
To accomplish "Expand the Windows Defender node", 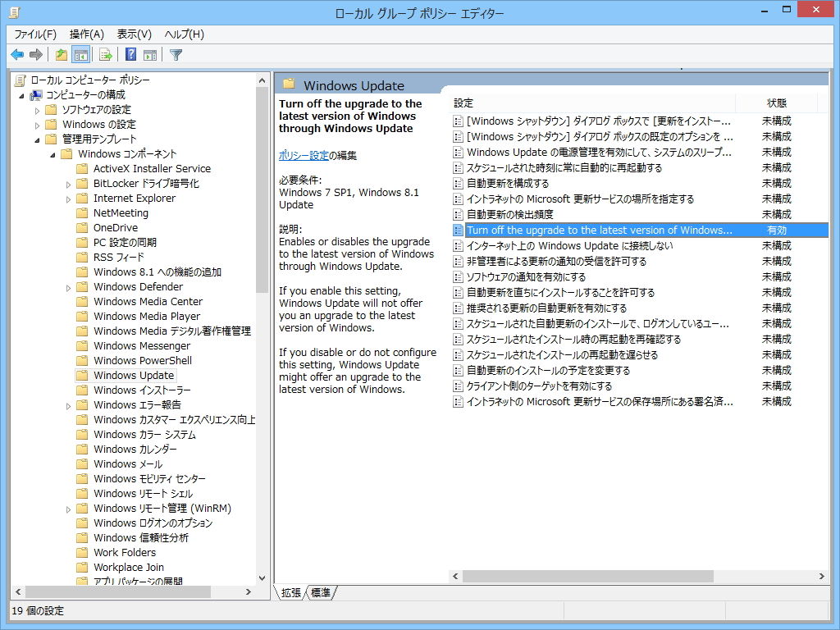I will click(x=68, y=288).
